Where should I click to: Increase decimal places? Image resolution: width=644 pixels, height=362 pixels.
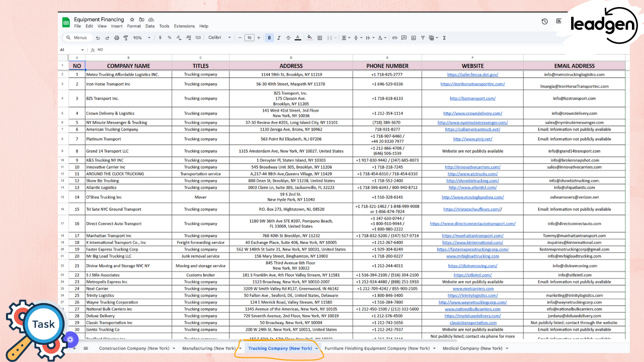coord(188,38)
